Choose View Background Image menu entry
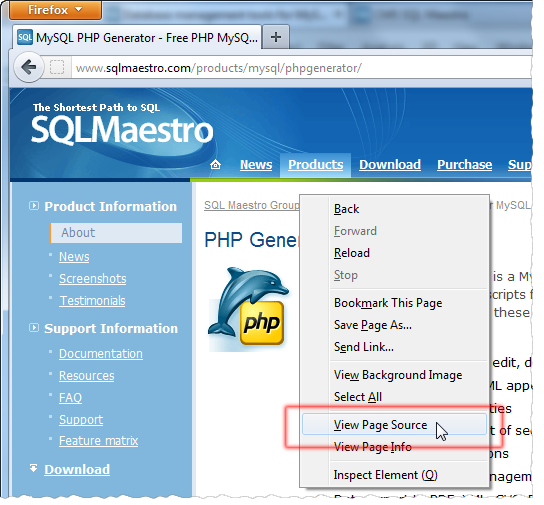The image size is (544, 505). point(394,375)
